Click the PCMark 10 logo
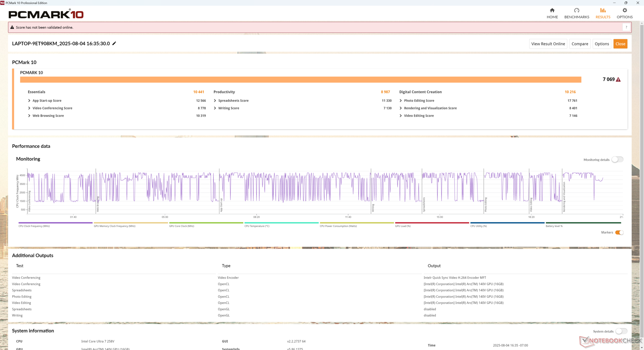Image resolution: width=644 pixels, height=350 pixels. [46, 14]
